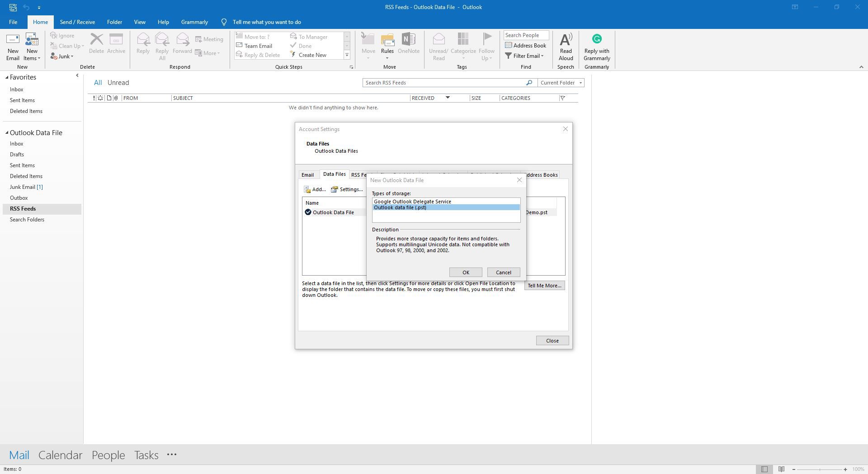This screenshot has width=868, height=474.
Task: Click the Forward icon
Action: pos(182,44)
